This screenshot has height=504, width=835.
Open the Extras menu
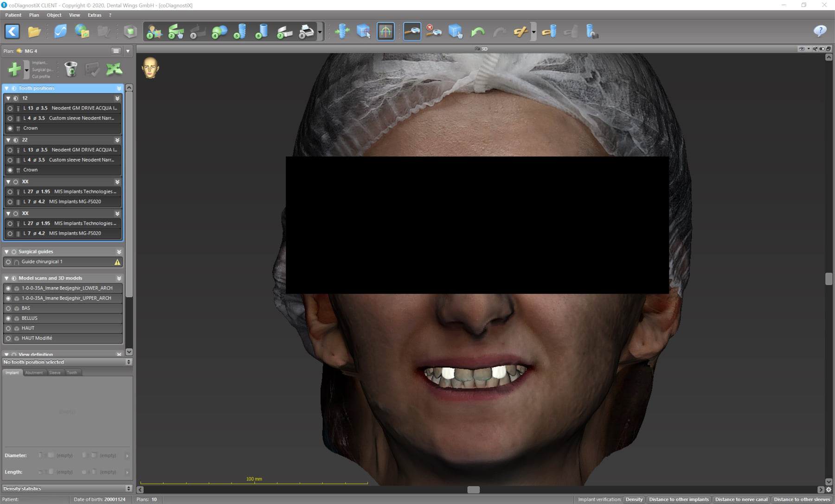[x=95, y=15]
